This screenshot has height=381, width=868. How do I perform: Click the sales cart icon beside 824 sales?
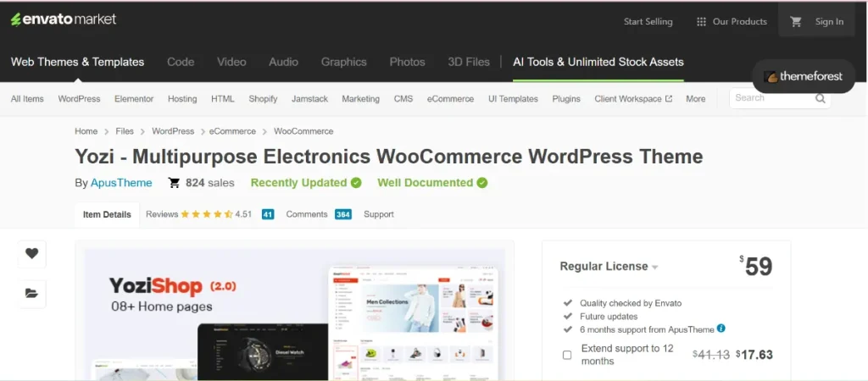point(175,183)
